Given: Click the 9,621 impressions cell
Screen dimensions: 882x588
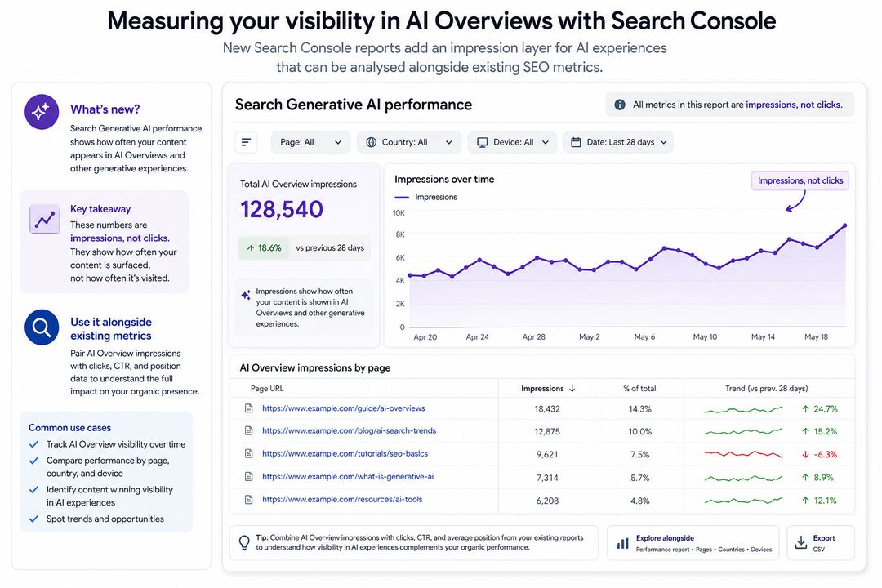Looking at the screenshot, I should 547,455.
